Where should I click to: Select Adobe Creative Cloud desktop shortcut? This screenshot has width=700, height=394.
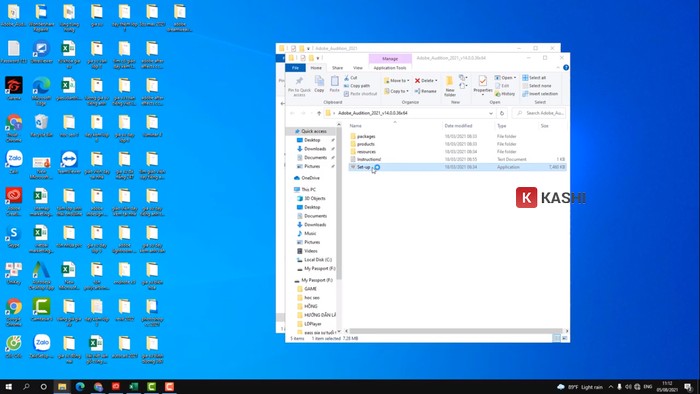[x=13, y=201]
